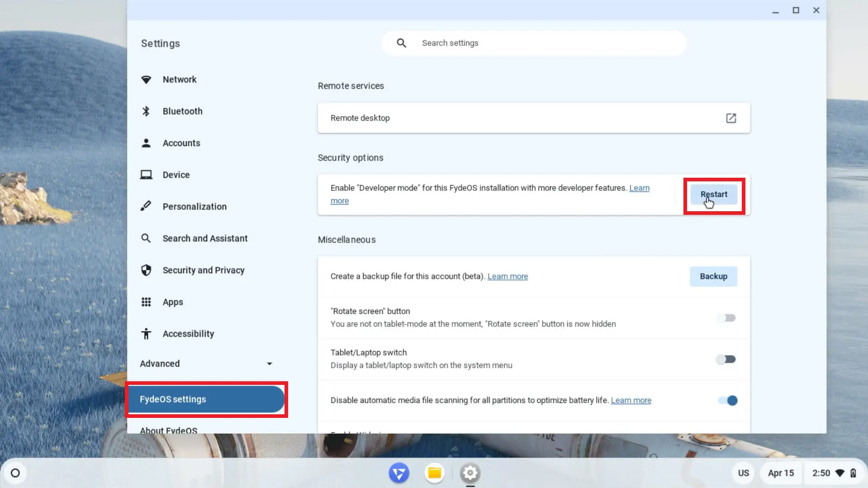Image resolution: width=868 pixels, height=488 pixels.
Task: Open the FydeOS browser from the shelf
Action: (398, 473)
